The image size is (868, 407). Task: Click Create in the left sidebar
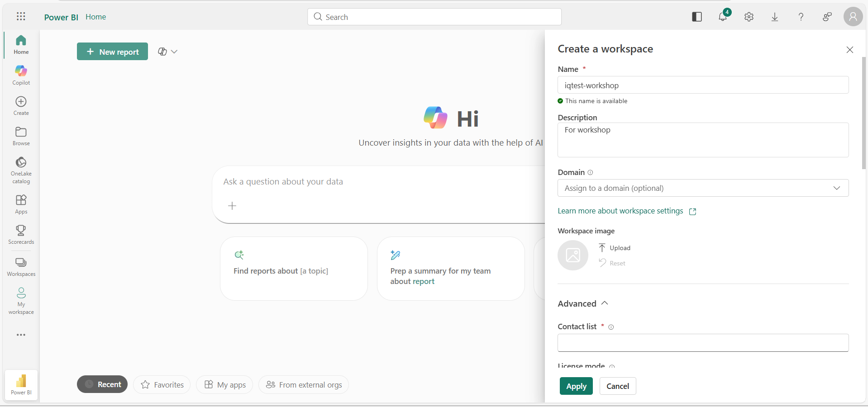21,105
